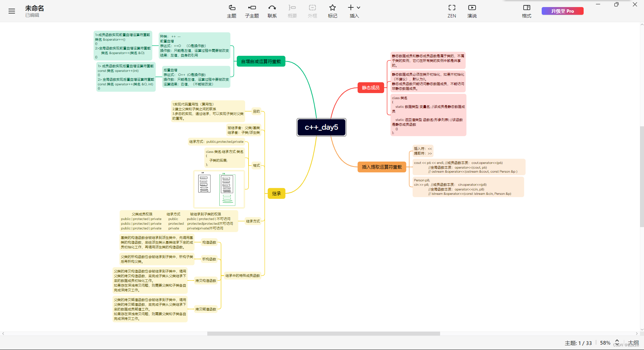Add a relationship line with 联系
This screenshot has width=644, height=350.
272,11
